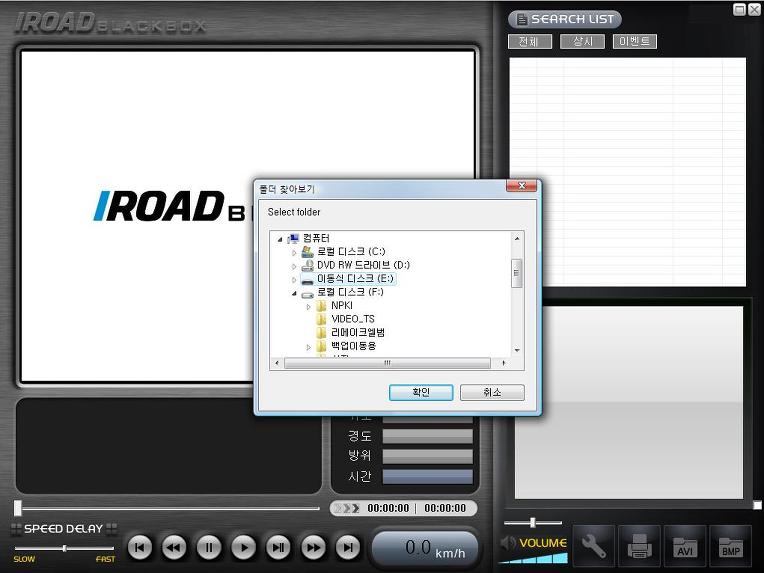Click the DVD drive icon
This screenshot has height=573, width=764.
307,265
